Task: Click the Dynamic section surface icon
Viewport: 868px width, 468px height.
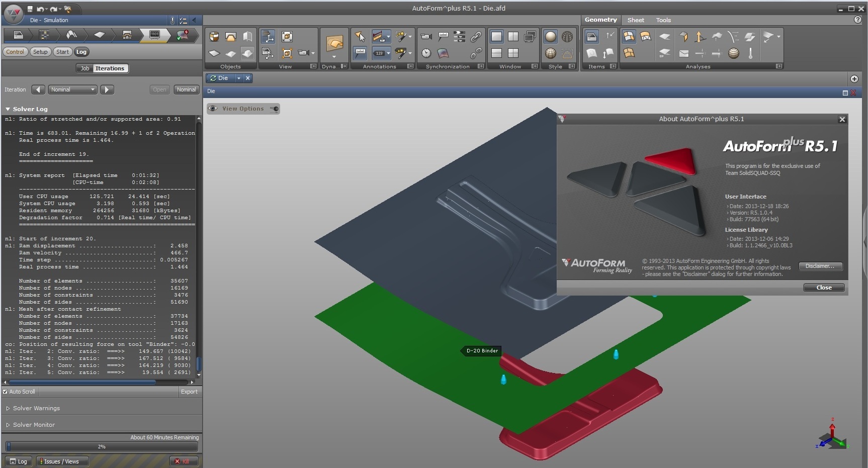Action: (334, 43)
